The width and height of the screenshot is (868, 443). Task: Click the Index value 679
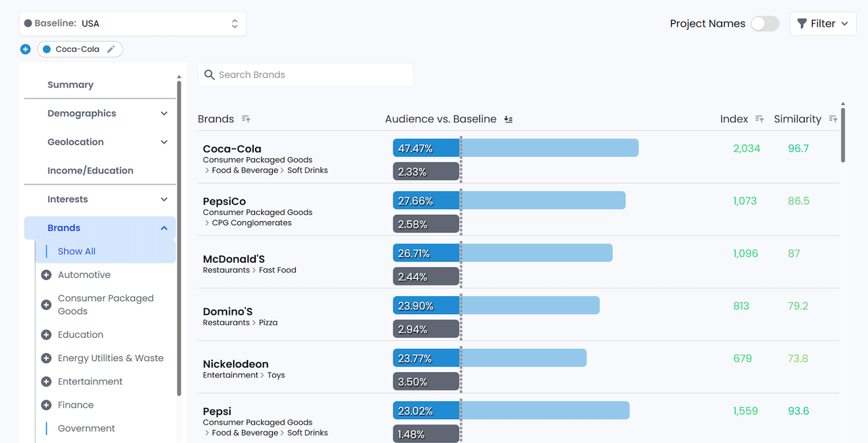[x=743, y=358]
